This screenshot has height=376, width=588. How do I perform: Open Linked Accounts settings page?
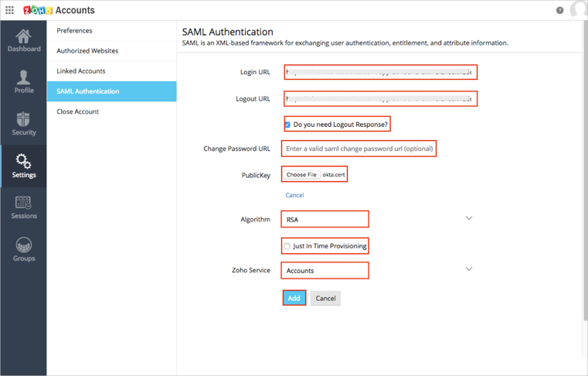(81, 71)
